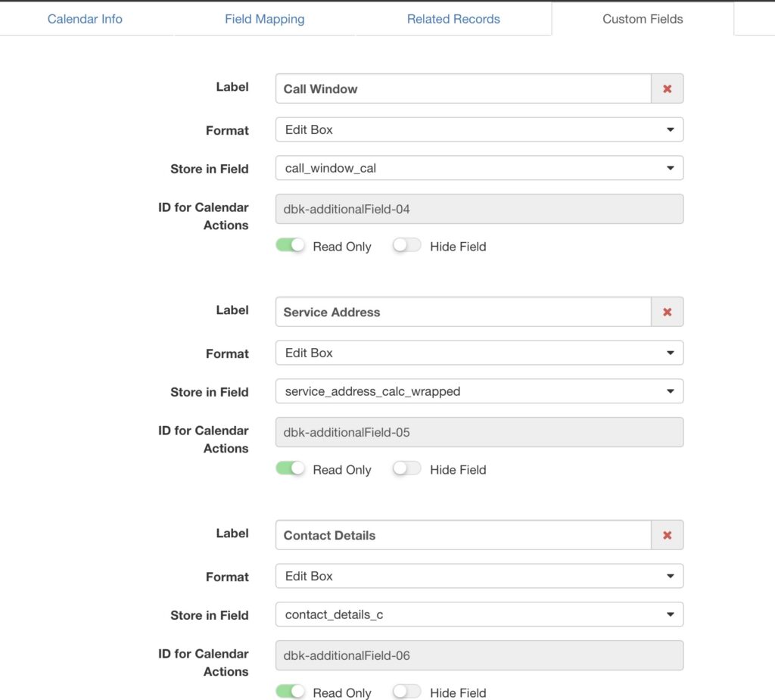
Task: Edit the Service Address label input
Action: coord(463,312)
